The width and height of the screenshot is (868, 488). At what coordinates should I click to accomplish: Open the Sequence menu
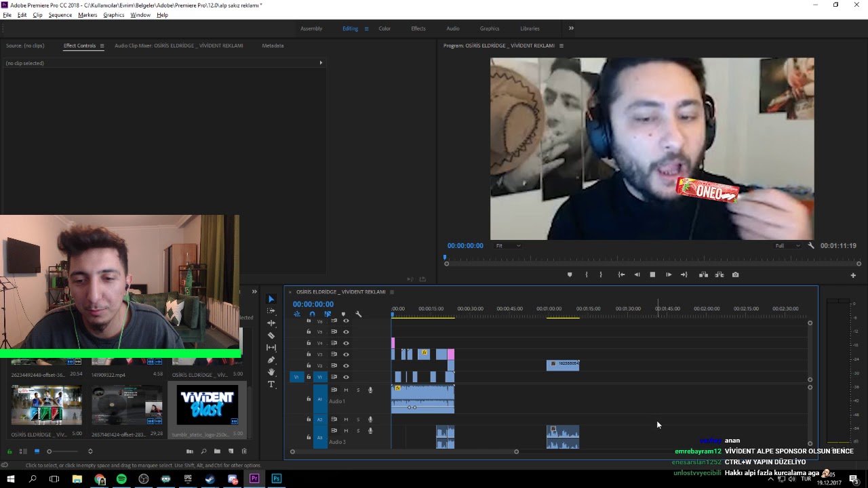60,15
